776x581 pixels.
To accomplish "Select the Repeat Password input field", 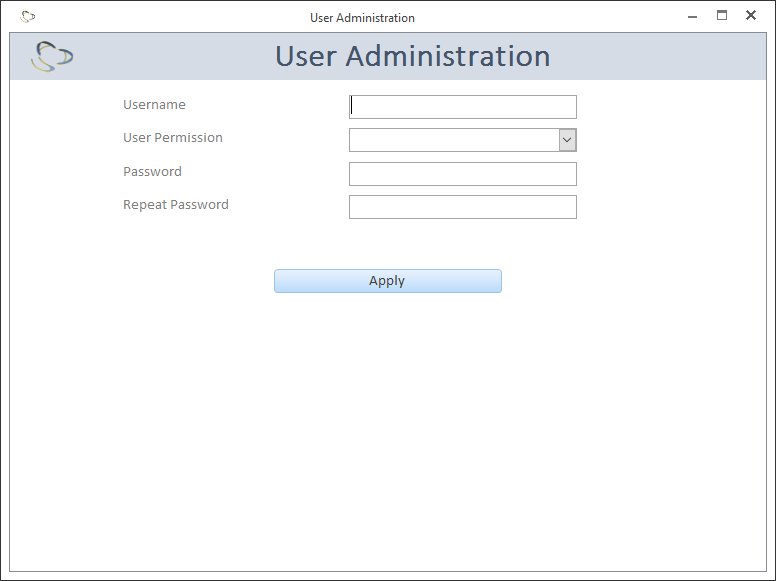I will point(463,207).
